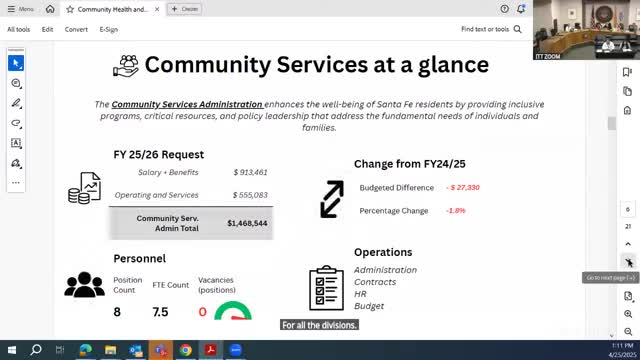Click the vertical scrollbar thumb
640x360 pixels.
[611, 123]
